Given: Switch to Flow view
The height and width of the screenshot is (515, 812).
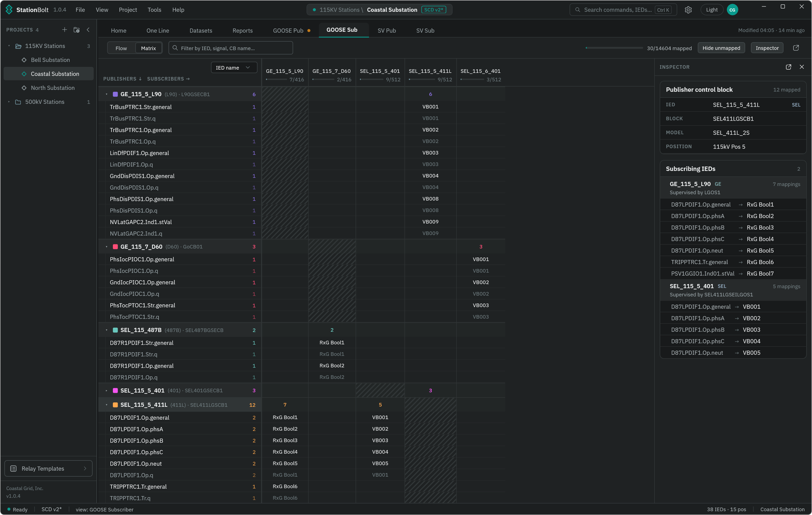Looking at the screenshot, I should point(121,48).
